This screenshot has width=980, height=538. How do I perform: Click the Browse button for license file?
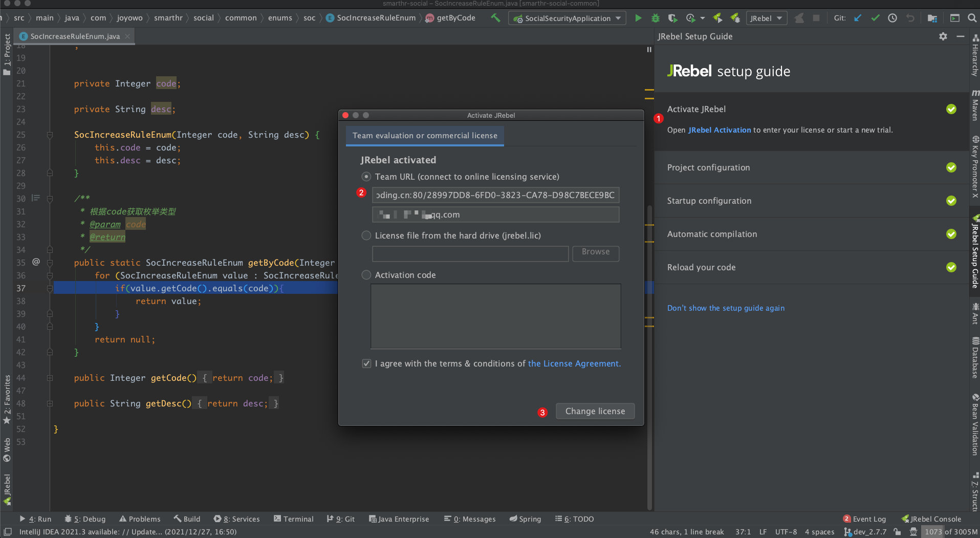coord(596,253)
